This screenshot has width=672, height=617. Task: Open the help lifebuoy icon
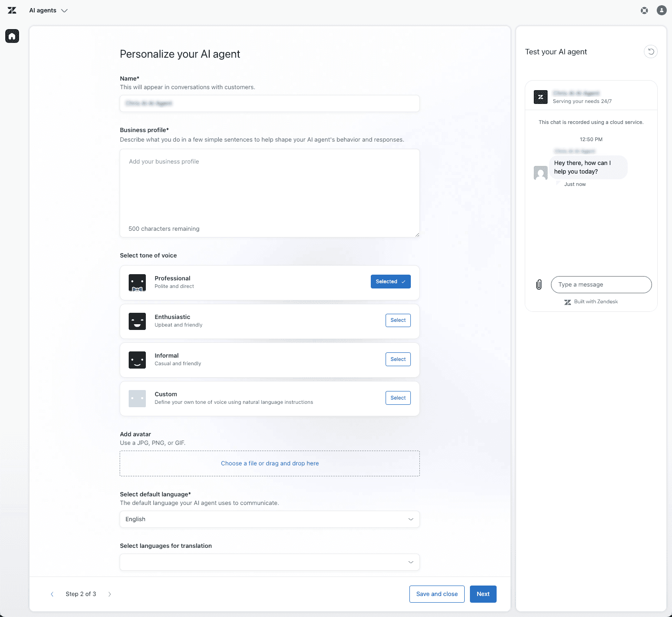point(644,10)
